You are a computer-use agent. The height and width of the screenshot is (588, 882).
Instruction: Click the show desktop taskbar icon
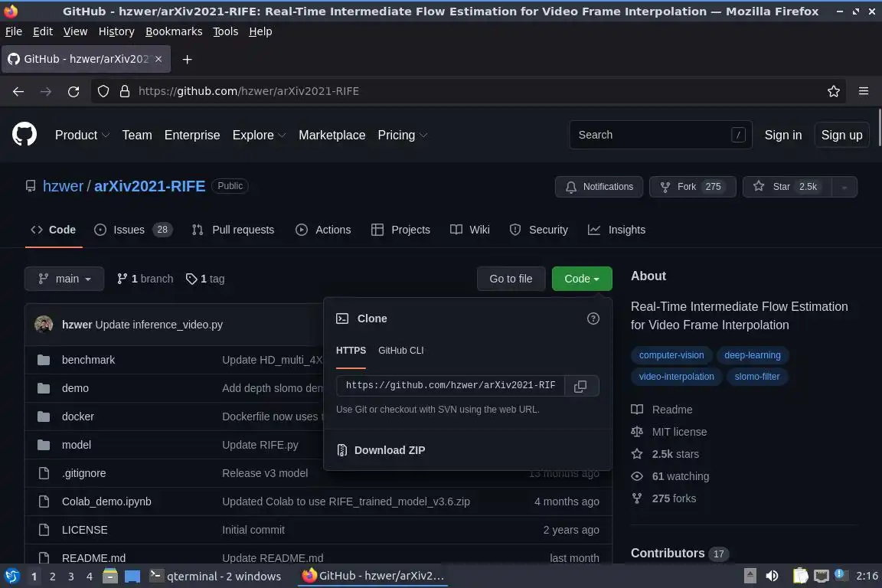tap(132, 576)
